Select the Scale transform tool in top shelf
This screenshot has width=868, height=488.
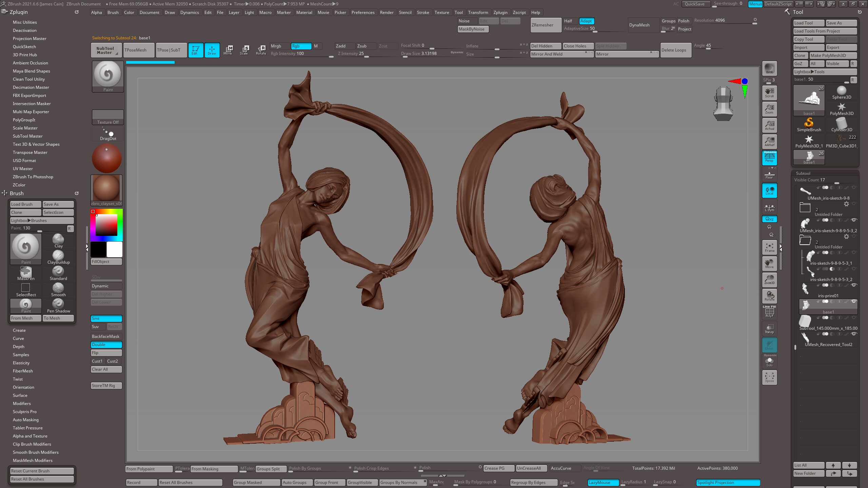(x=244, y=50)
